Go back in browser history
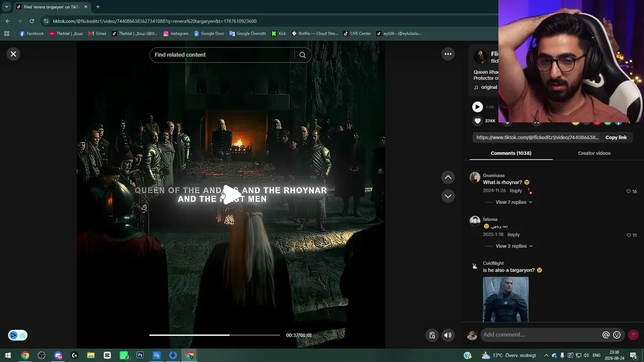The image size is (644, 362). [x=8, y=21]
